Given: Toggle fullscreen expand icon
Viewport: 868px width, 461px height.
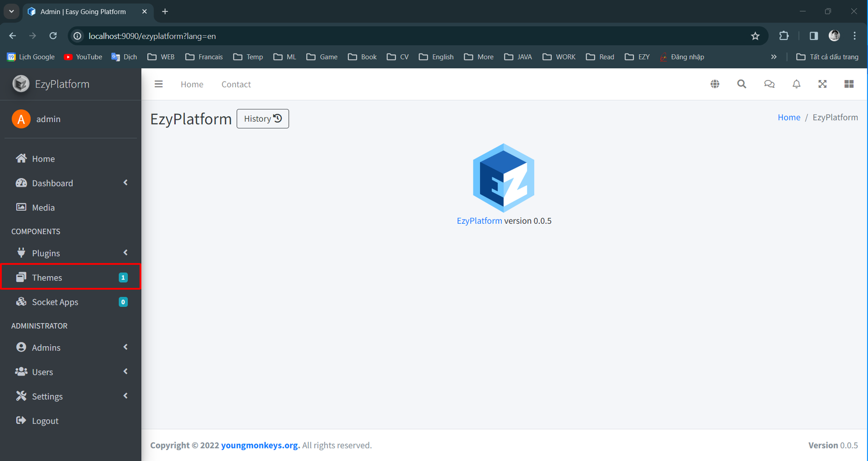Looking at the screenshot, I should pyautogui.click(x=822, y=84).
